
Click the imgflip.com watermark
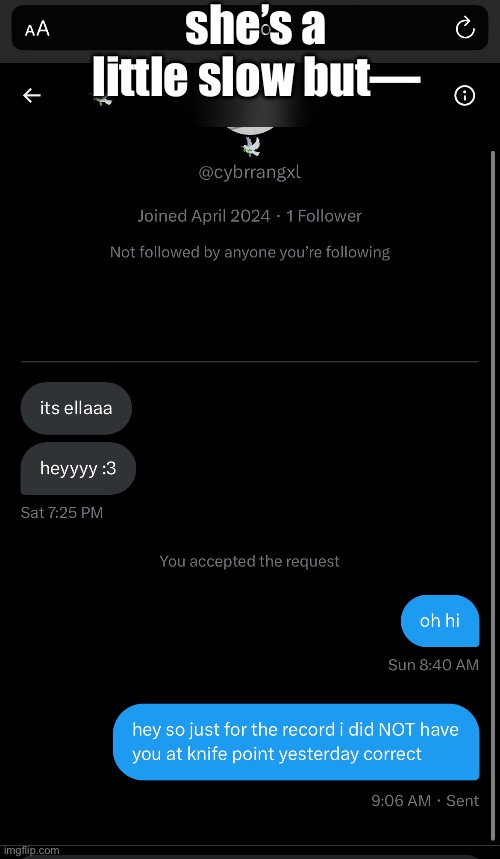point(30,850)
